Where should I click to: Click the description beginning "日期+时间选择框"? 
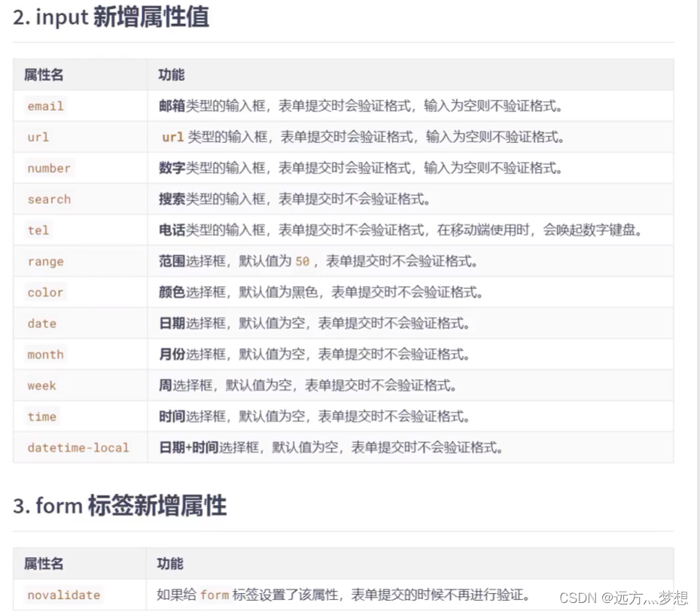point(331,448)
